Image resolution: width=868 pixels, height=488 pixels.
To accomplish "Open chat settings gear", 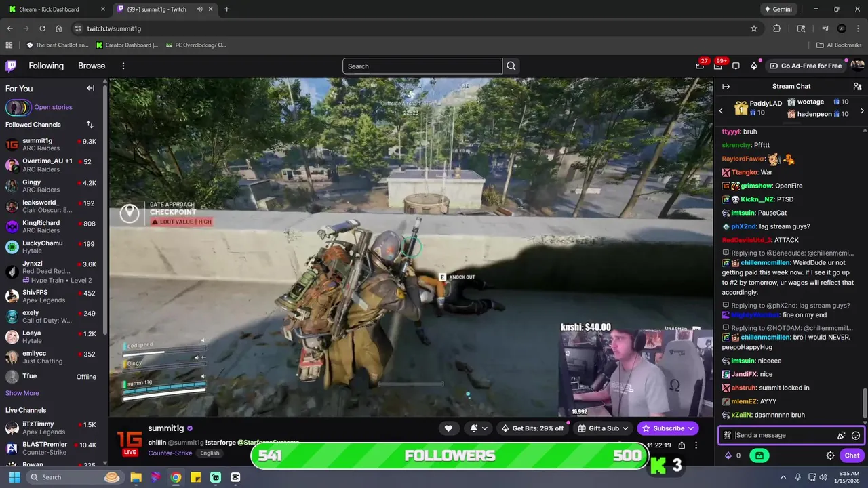I will 830,455.
